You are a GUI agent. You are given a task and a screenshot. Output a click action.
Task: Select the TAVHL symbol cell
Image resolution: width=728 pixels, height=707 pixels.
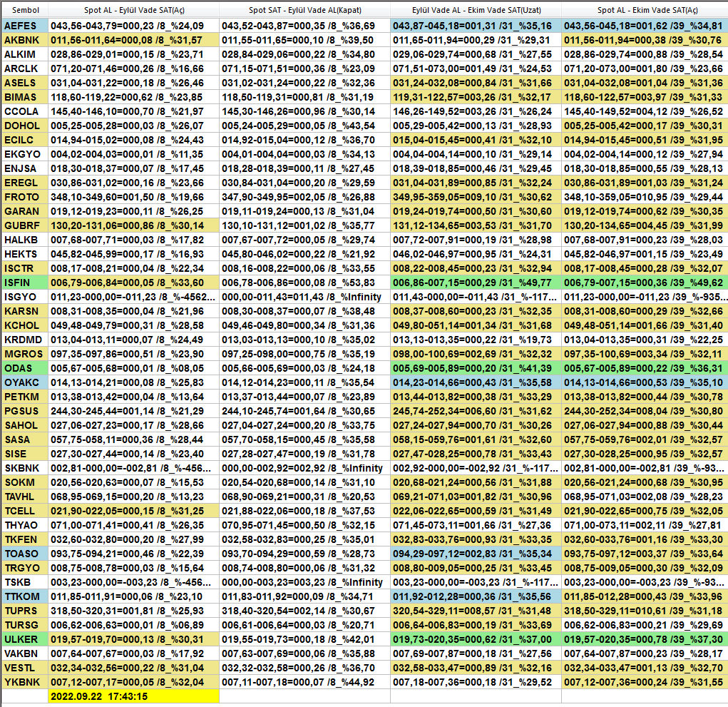pos(25,497)
